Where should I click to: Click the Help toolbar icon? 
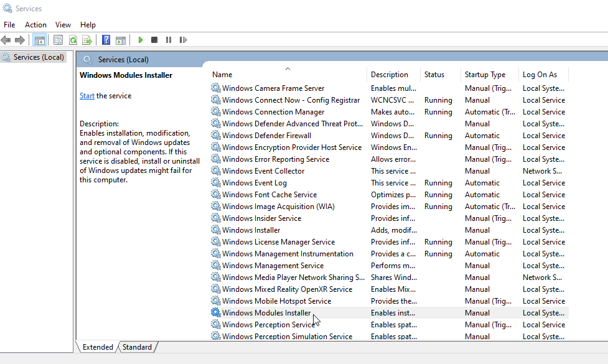point(106,40)
